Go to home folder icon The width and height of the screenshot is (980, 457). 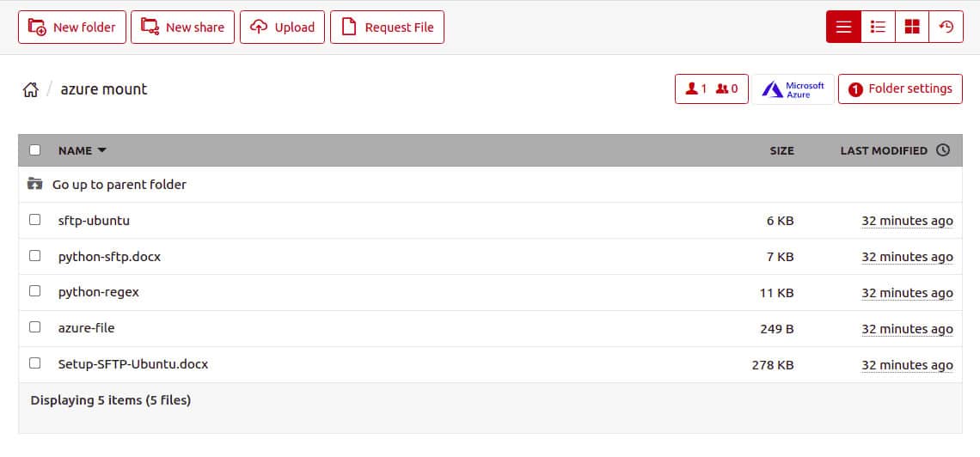click(31, 89)
